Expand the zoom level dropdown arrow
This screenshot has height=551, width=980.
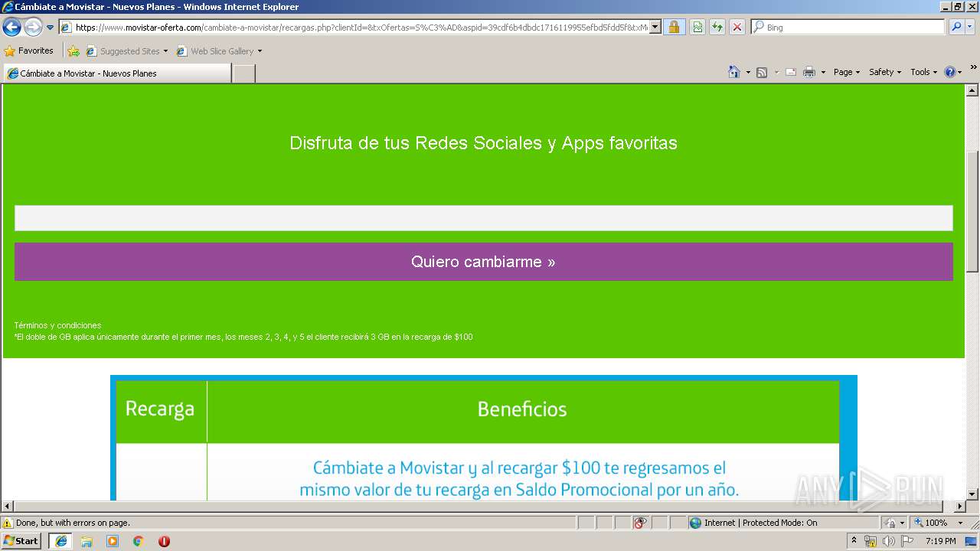click(960, 523)
